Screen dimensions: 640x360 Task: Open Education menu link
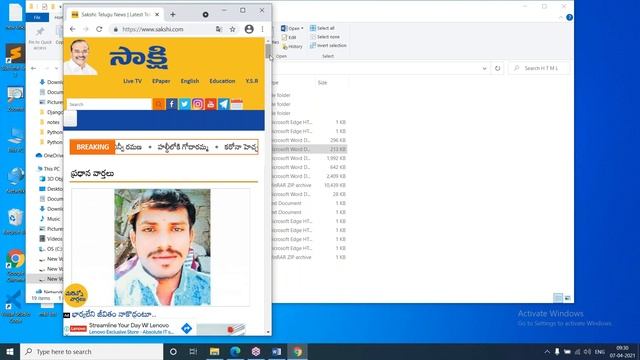(222, 81)
